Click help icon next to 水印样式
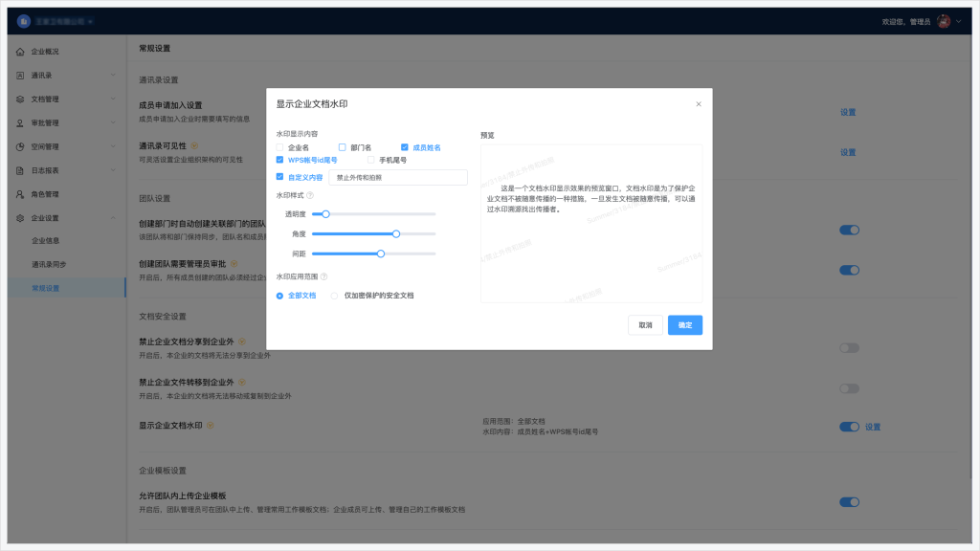Viewport: 980px width, 551px height. (x=313, y=195)
